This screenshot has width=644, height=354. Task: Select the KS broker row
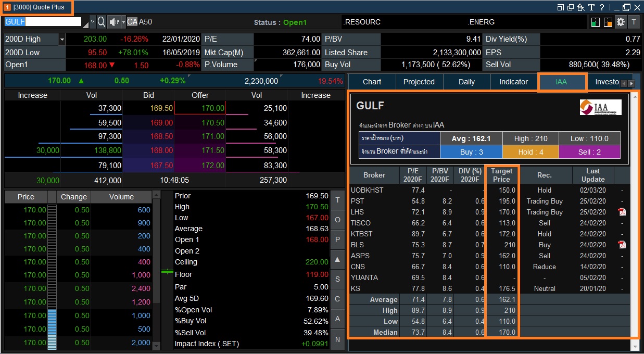coord(488,288)
